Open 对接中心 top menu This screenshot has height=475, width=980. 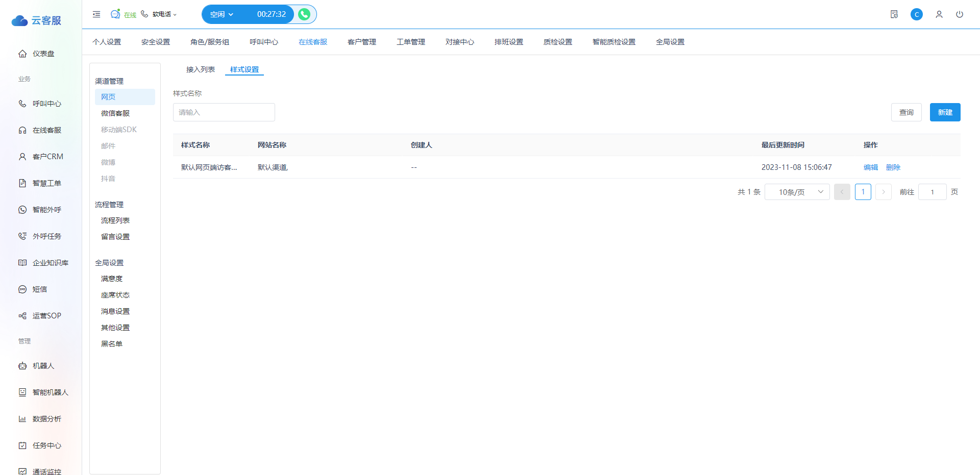pos(460,42)
